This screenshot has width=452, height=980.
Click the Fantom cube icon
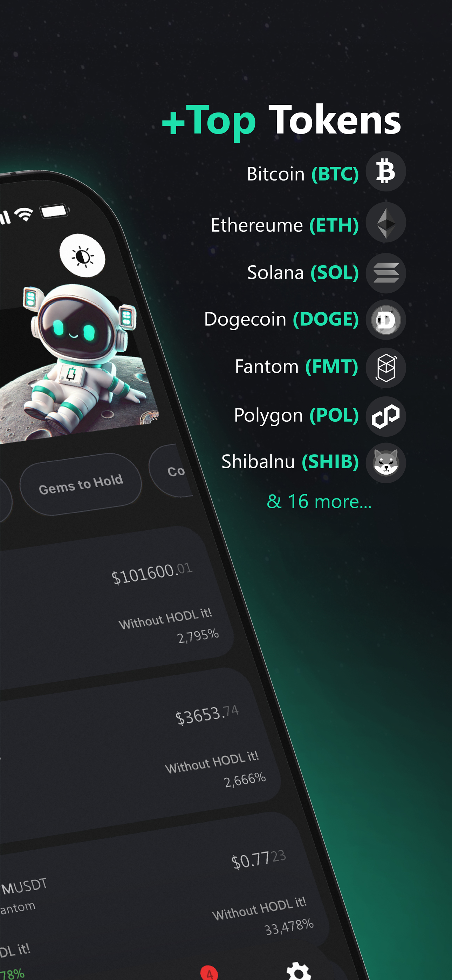click(385, 367)
